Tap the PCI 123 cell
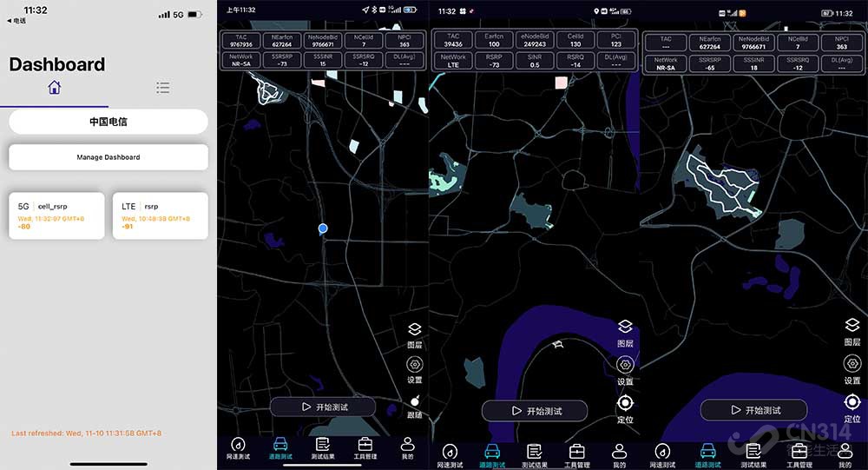This screenshot has height=470, width=868. tap(616, 40)
